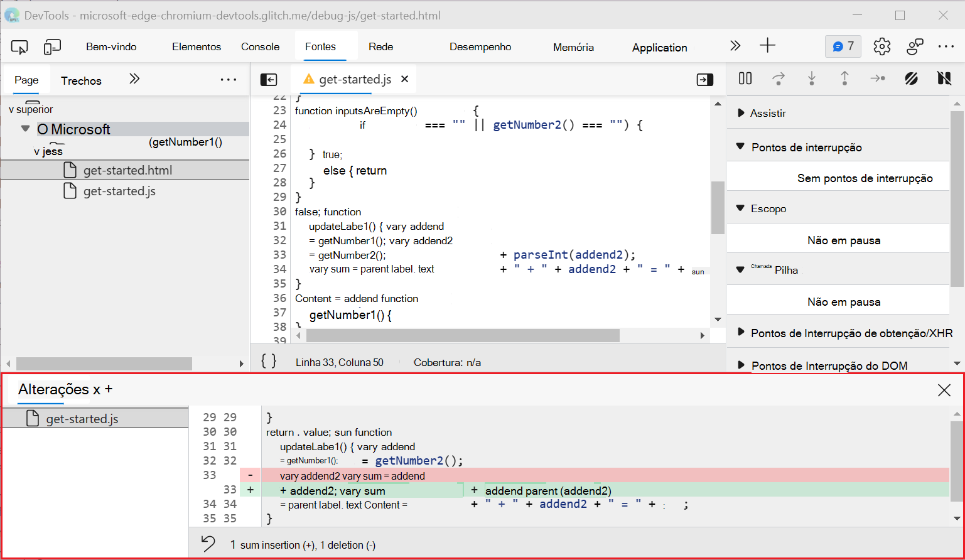The height and width of the screenshot is (560, 965).
Task: Close the get-started.js editor tab
Action: [405, 79]
